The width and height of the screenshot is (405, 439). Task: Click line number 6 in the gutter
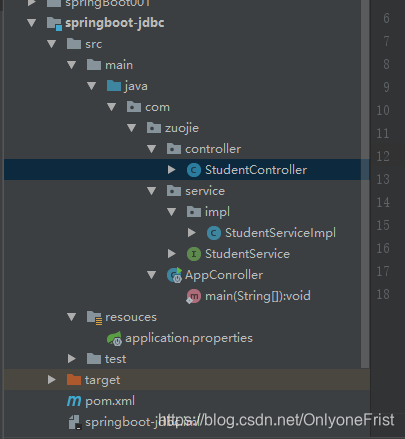click(386, 18)
